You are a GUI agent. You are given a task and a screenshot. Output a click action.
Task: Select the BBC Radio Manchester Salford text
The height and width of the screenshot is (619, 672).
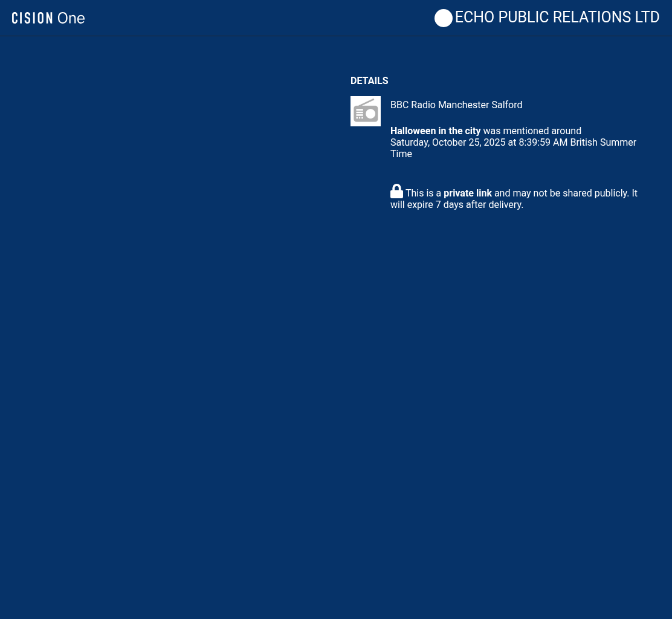pos(456,105)
